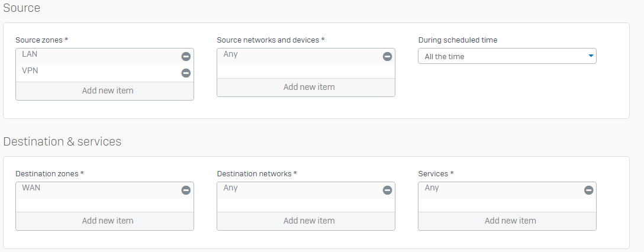
Task: Click the empty row below WAN in Destination zones
Action: (105, 205)
